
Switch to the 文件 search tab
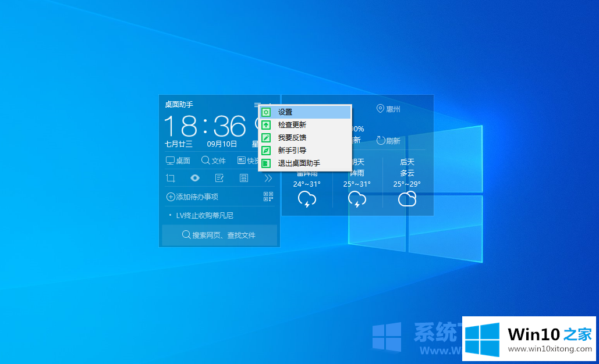pyautogui.click(x=214, y=160)
